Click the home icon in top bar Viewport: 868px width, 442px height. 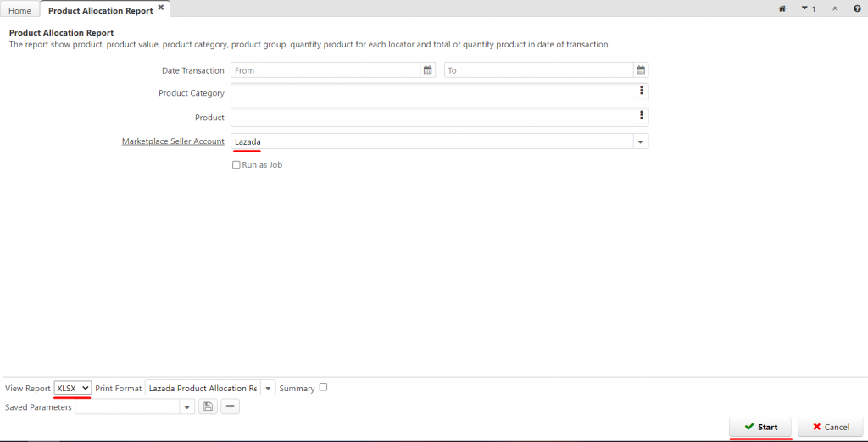[x=782, y=8]
